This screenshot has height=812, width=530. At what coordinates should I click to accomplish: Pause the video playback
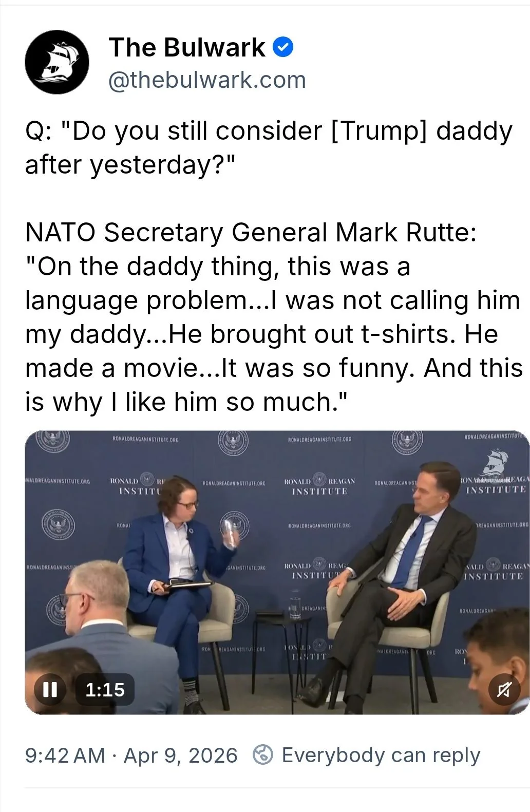pos(50,689)
